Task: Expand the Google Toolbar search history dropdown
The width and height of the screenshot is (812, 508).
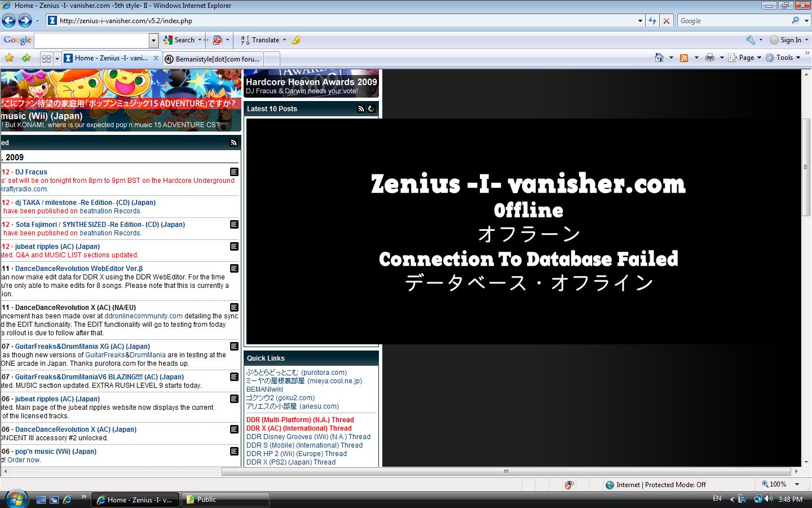Action: point(153,40)
